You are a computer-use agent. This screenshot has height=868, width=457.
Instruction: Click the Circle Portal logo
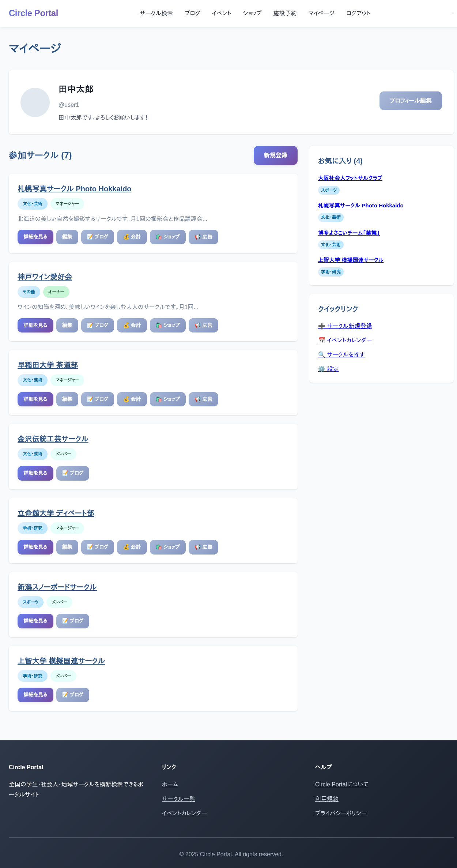[33, 13]
